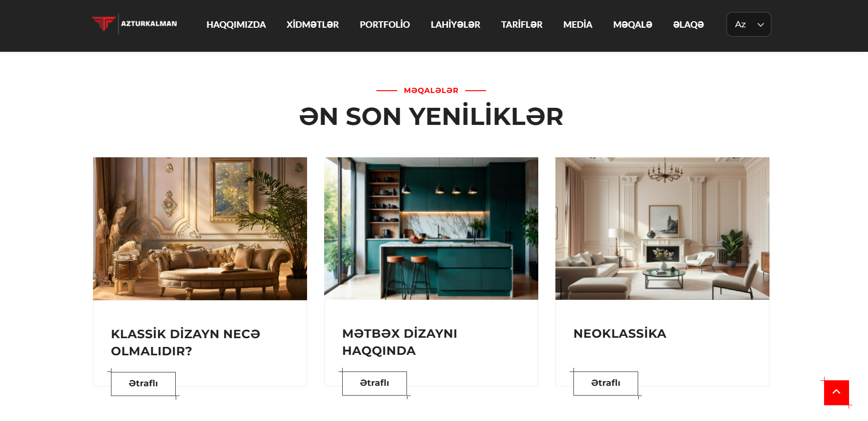Open the MEDİA navigation item
Viewport: 868px width, 421px height.
(x=578, y=25)
